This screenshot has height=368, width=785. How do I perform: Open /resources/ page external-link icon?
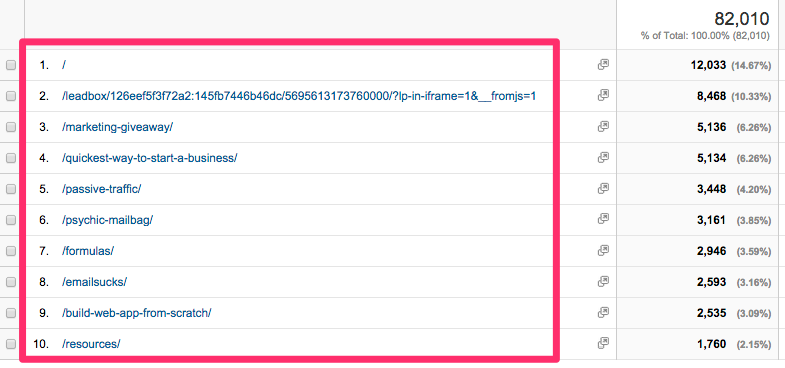click(603, 343)
